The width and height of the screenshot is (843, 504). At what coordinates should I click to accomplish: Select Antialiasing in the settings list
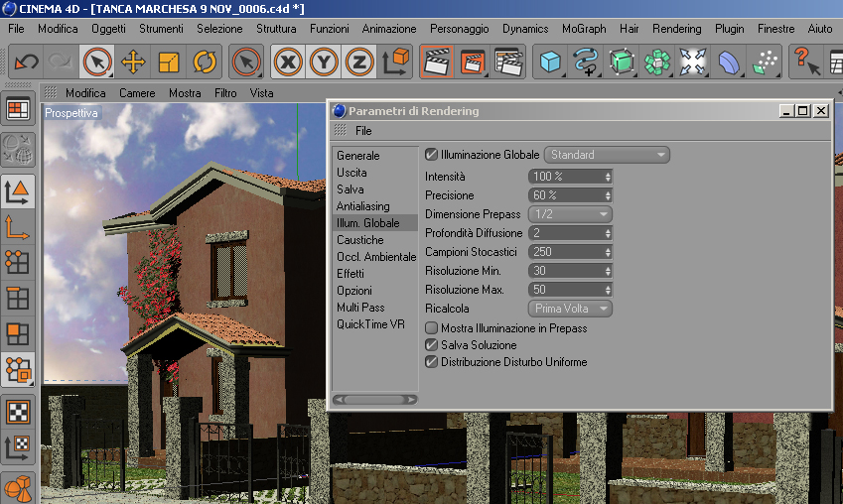pos(362,206)
